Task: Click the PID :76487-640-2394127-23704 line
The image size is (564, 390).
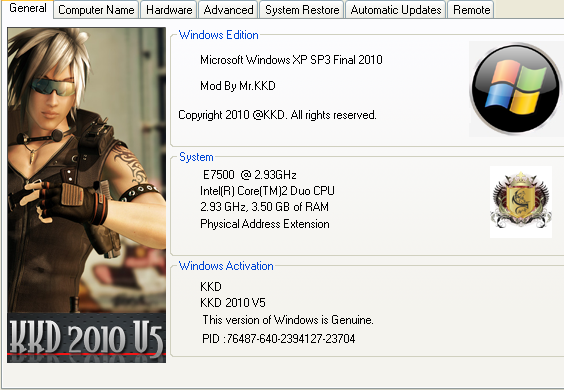Action: pyautogui.click(x=278, y=339)
